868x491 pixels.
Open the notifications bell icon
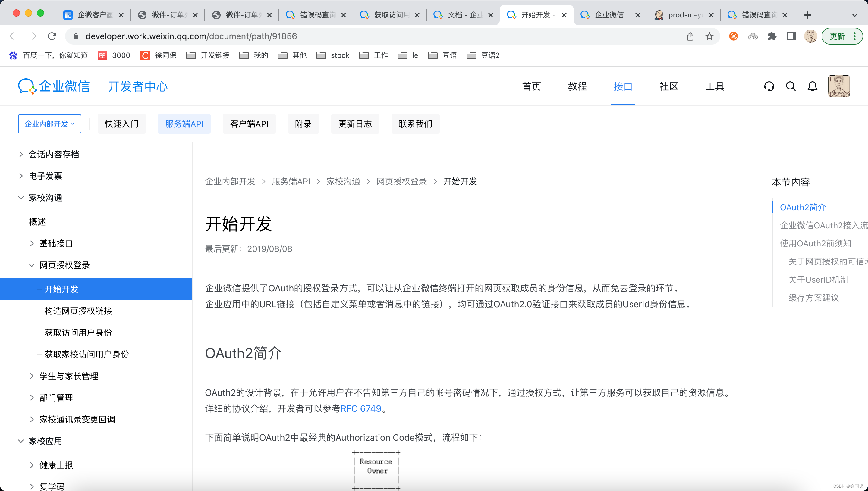click(812, 86)
